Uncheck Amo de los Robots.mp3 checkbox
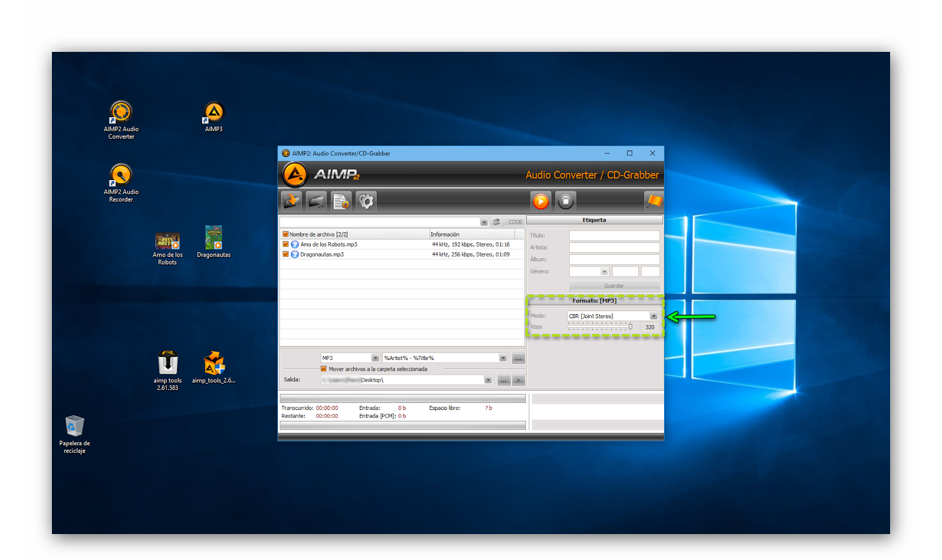 286,244
